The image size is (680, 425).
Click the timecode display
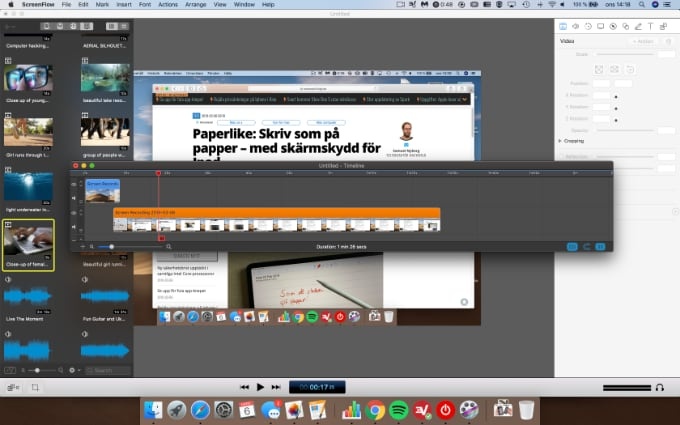(317, 387)
